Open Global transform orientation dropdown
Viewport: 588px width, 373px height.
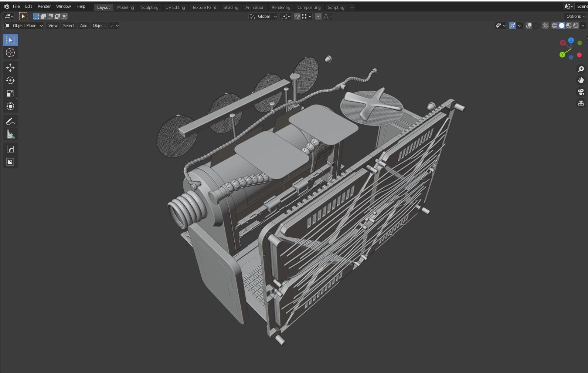tap(264, 16)
